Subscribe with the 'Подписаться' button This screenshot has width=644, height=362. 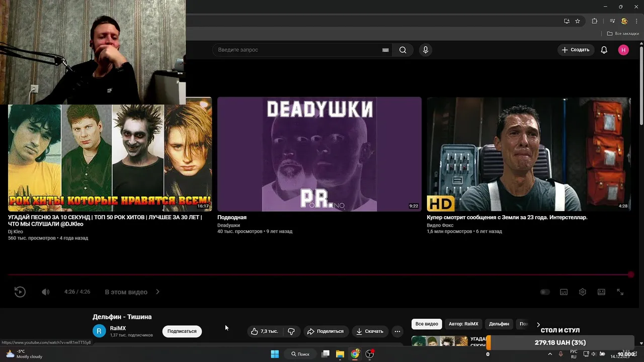click(182, 331)
